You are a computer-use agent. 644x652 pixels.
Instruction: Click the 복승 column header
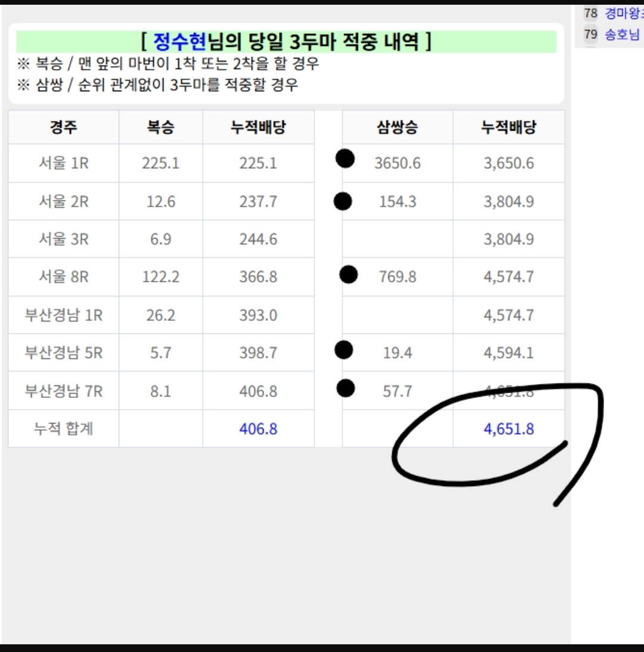160,127
